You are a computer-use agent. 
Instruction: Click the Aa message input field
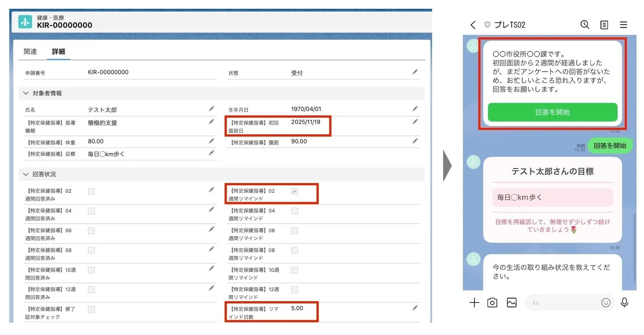click(567, 303)
